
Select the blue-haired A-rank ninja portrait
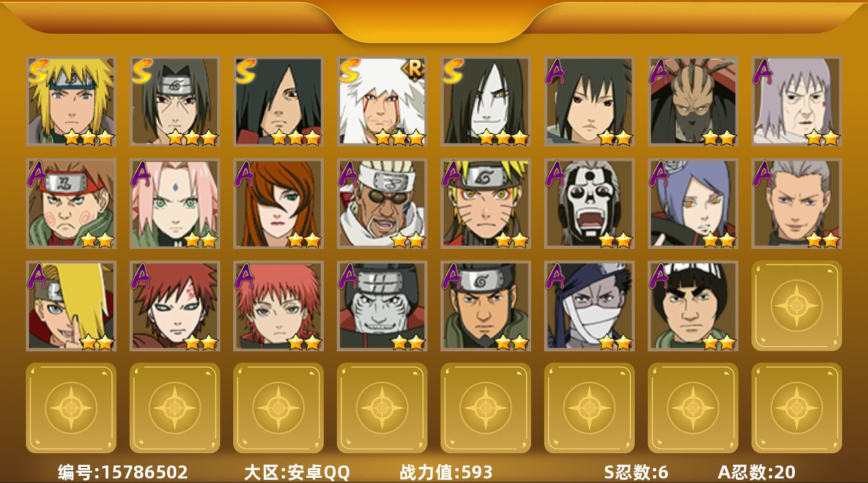(x=692, y=204)
